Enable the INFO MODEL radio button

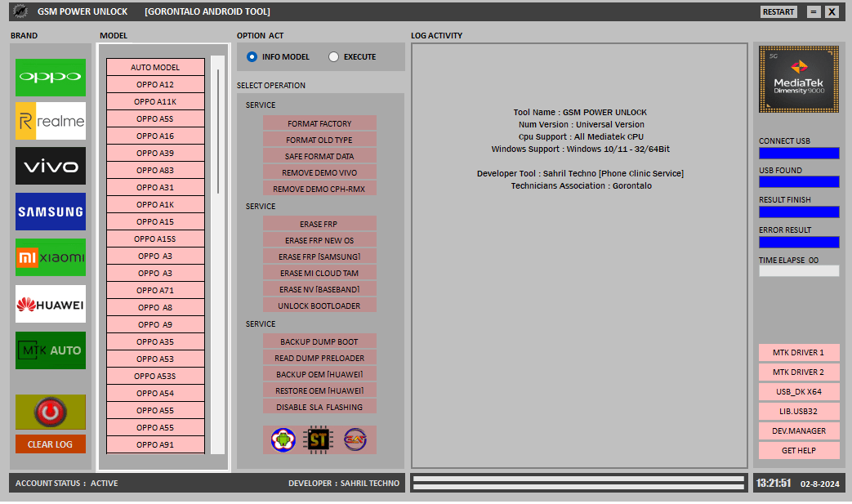[x=252, y=56]
